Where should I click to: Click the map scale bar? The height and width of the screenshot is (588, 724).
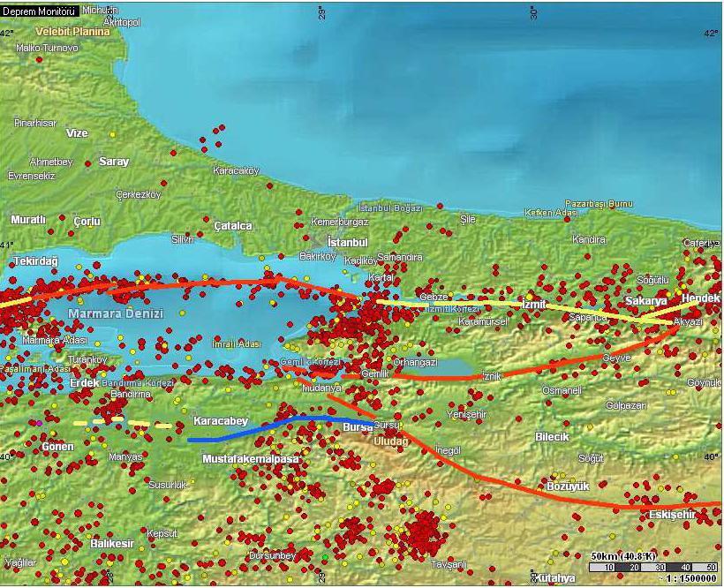click(653, 567)
